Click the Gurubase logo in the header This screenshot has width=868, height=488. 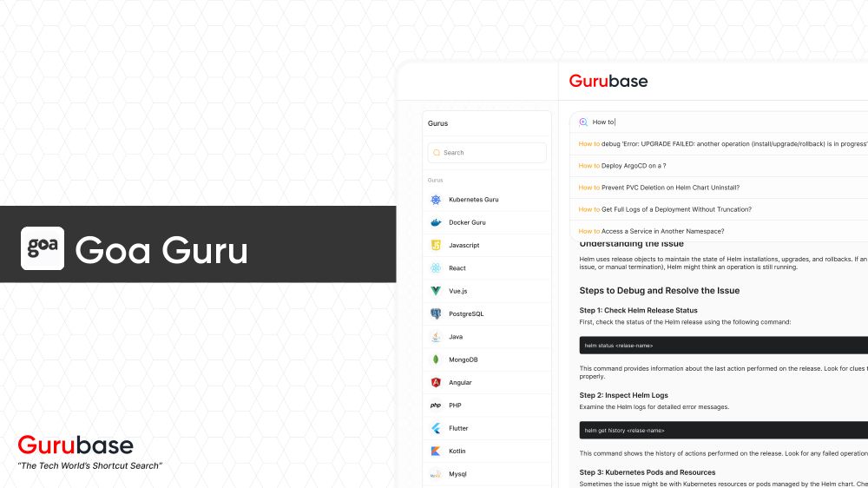(x=608, y=82)
